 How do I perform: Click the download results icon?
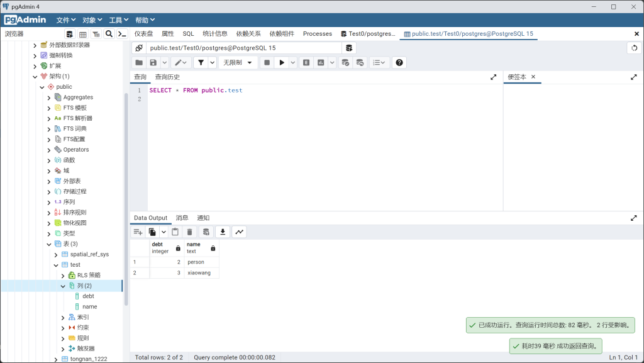pyautogui.click(x=223, y=232)
